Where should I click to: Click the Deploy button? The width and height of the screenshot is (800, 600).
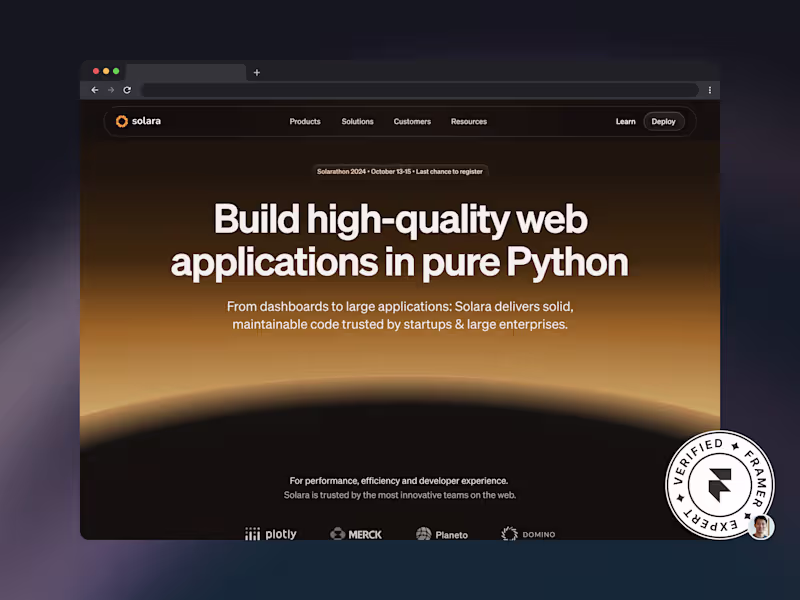(664, 121)
